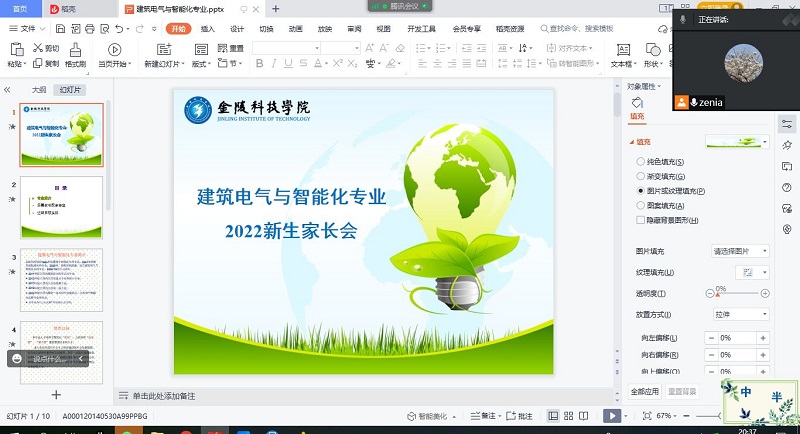Select the 渐变填充 gradient fill option
800x434 pixels.
(641, 176)
